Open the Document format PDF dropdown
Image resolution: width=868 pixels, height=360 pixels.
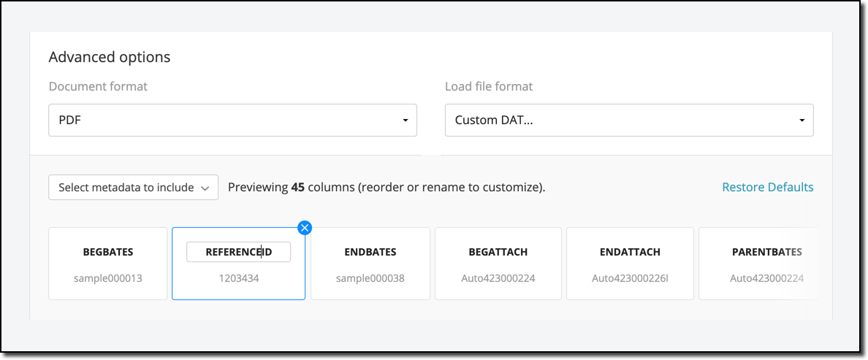coord(232,120)
